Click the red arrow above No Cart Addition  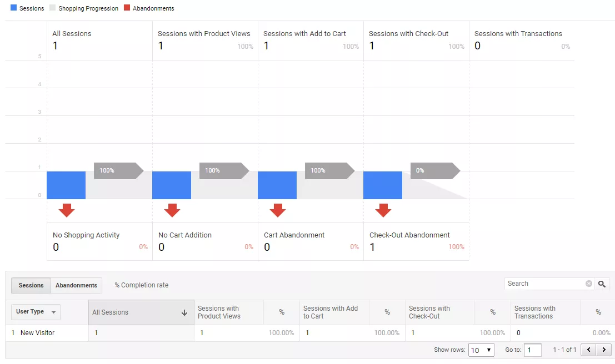(x=172, y=210)
